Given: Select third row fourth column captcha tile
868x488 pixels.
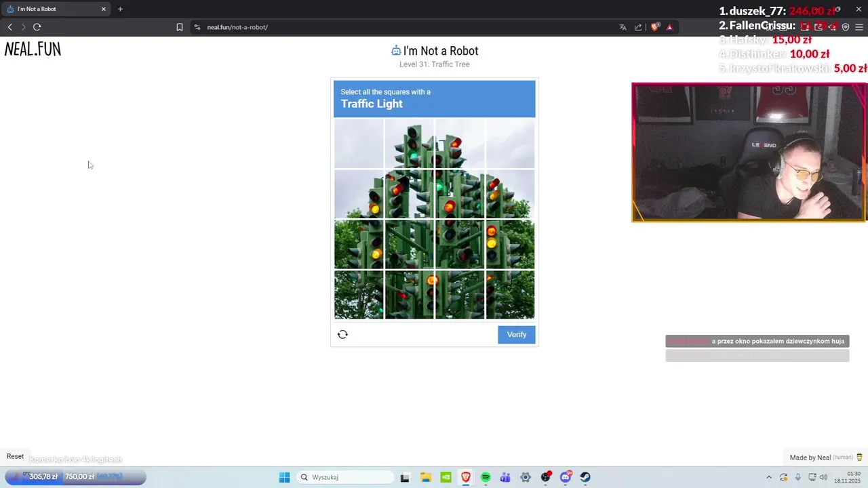Looking at the screenshot, I should pos(510,245).
